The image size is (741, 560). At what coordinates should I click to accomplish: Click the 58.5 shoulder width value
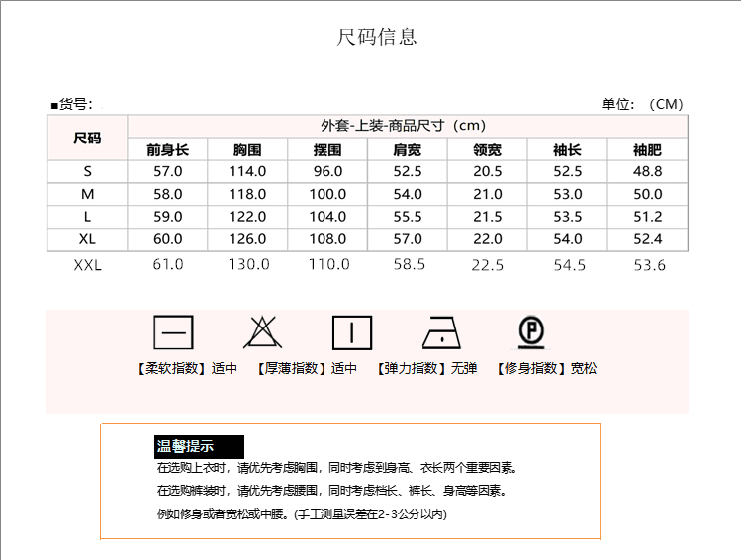(x=410, y=264)
